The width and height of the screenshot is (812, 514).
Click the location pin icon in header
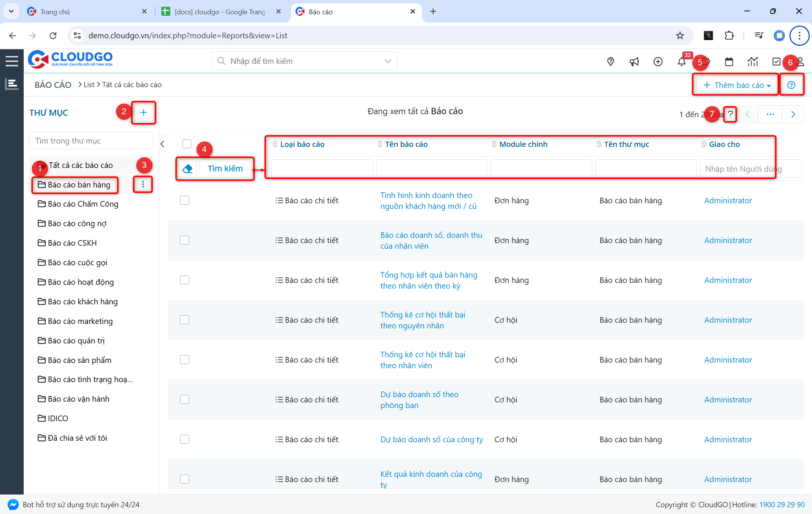click(611, 62)
